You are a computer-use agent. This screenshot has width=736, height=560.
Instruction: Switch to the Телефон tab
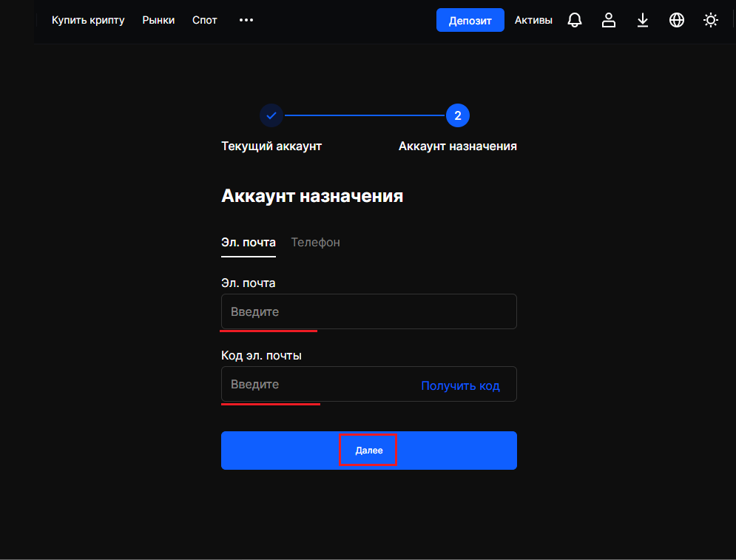(315, 243)
